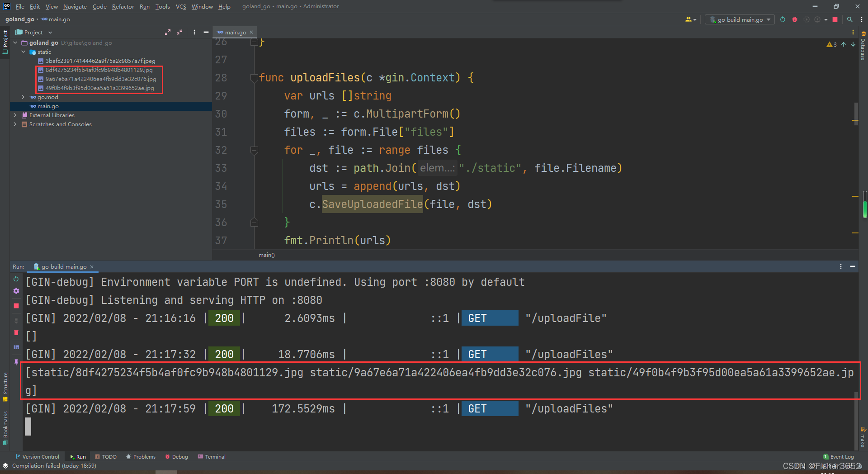This screenshot has height=474, width=868.
Task: Toggle the Project side tool window
Action: 5,42
